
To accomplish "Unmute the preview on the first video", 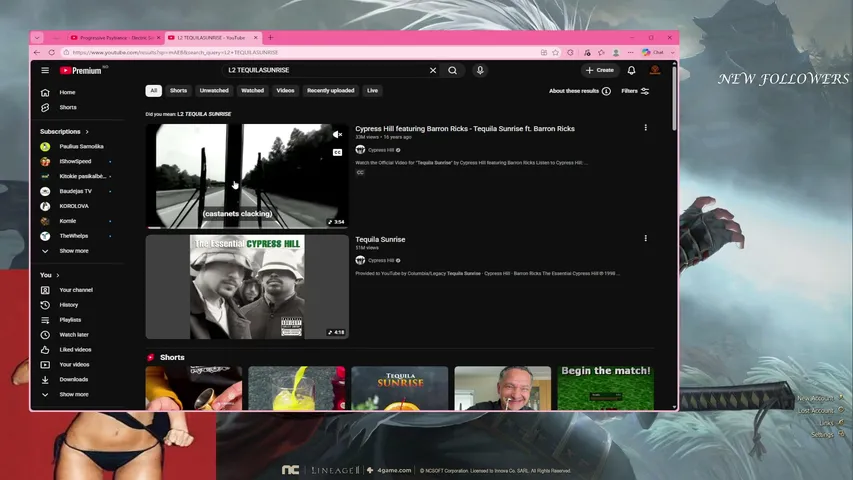I will coord(337,134).
